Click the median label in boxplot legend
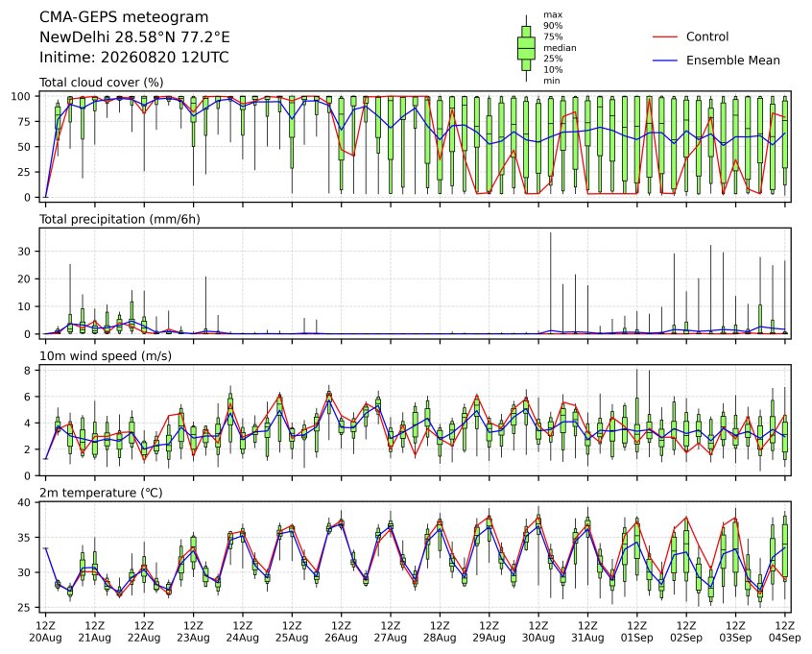Screen dimensions: 812x654 [560, 48]
